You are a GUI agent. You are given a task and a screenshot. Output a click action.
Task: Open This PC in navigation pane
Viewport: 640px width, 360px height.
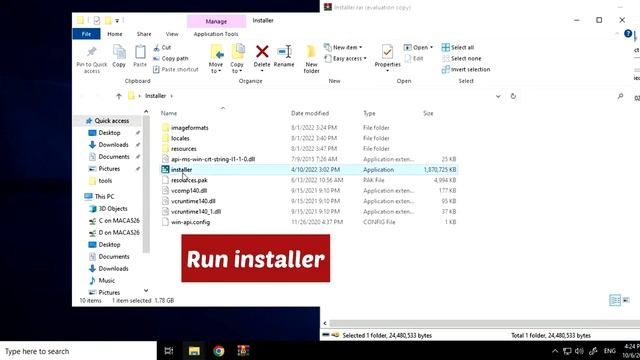pyautogui.click(x=100, y=196)
